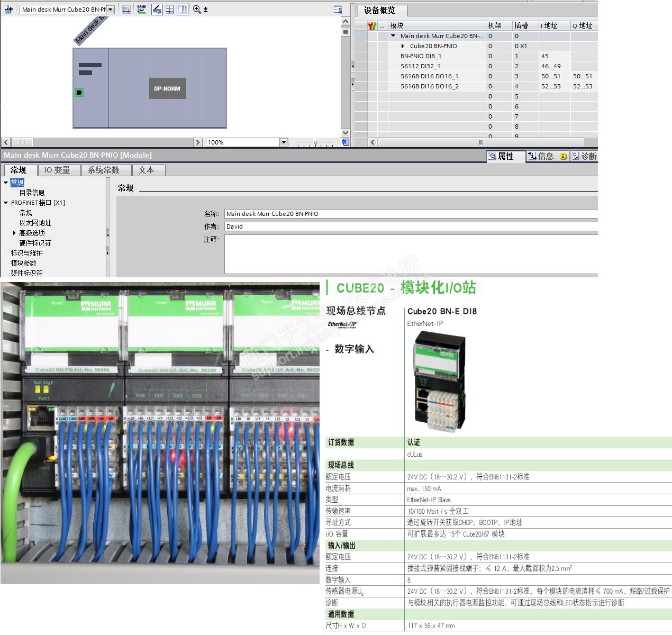Click the device overview scroll left arrow
The width and height of the screenshot is (672, 635).
[x=373, y=142]
